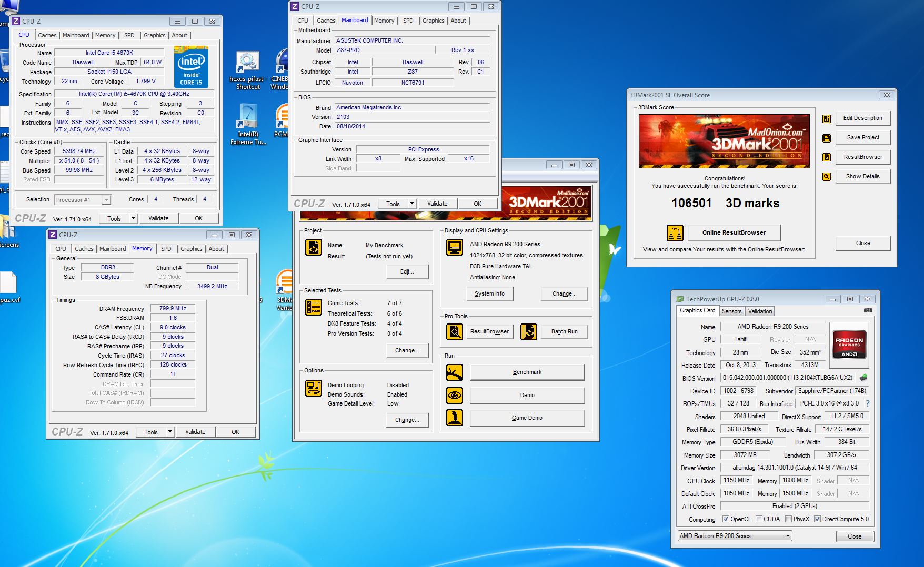Open the hexus_pifast Shortcut desktop icon
Image resolution: width=924 pixels, height=567 pixels.
pos(248,70)
